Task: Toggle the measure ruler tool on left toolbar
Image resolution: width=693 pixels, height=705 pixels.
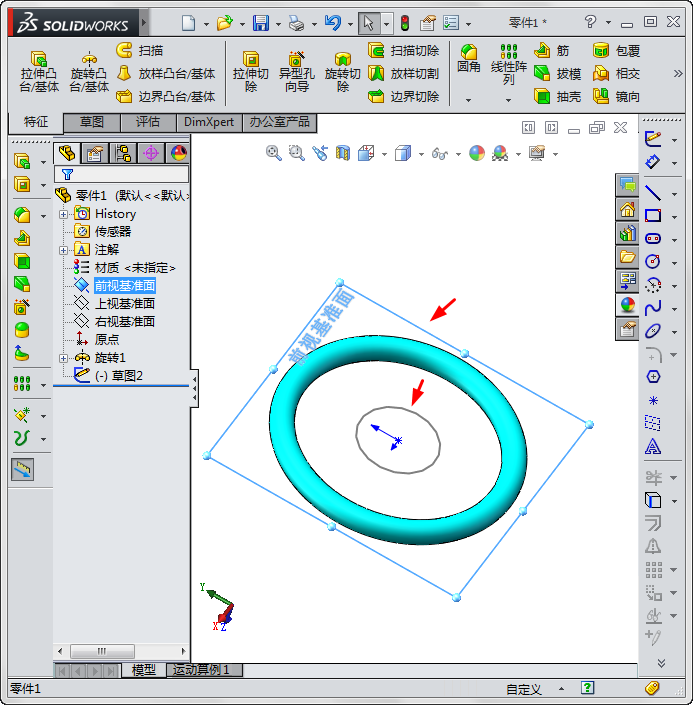Action: coord(22,468)
